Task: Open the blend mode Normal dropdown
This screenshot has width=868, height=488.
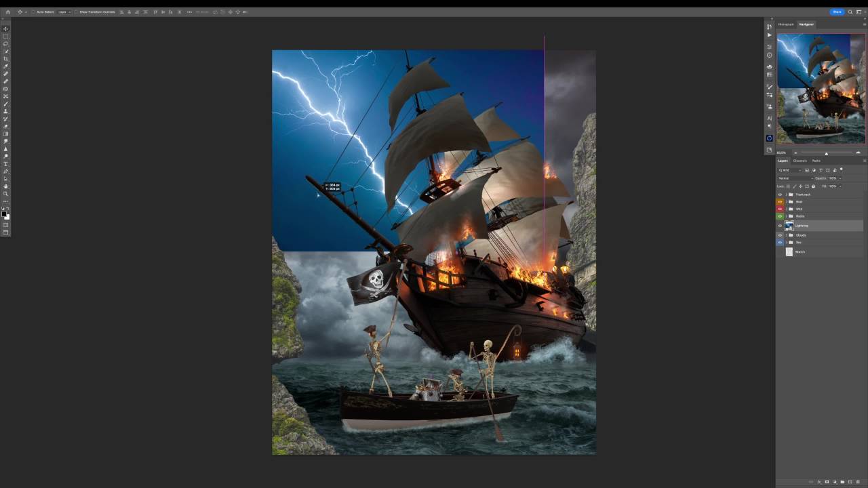Action: coord(793,178)
